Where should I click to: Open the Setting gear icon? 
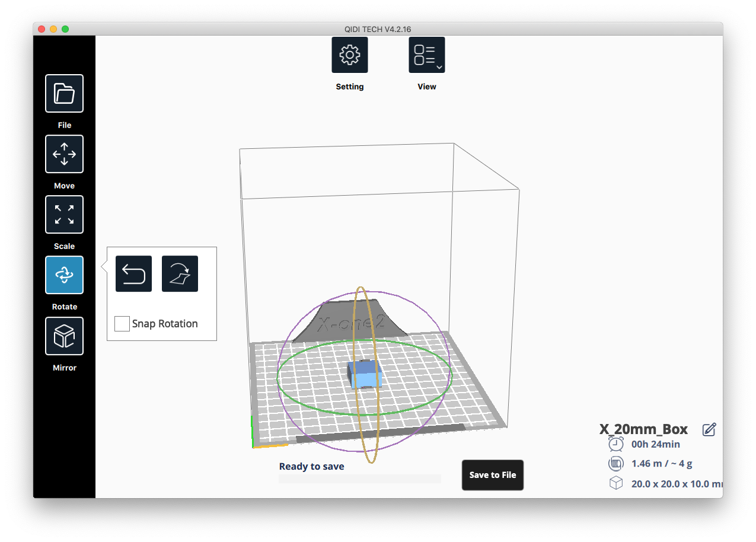(350, 55)
